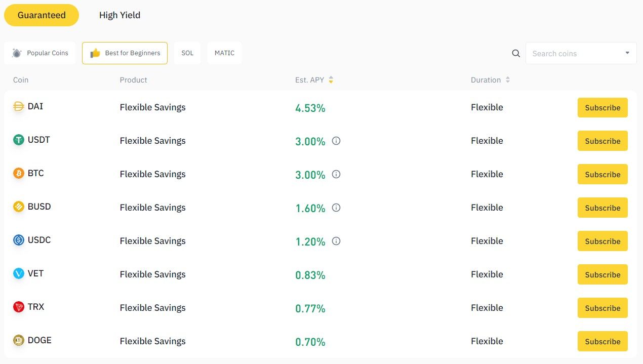Click the BUSD coin icon
This screenshot has height=364, width=643.
point(19,207)
